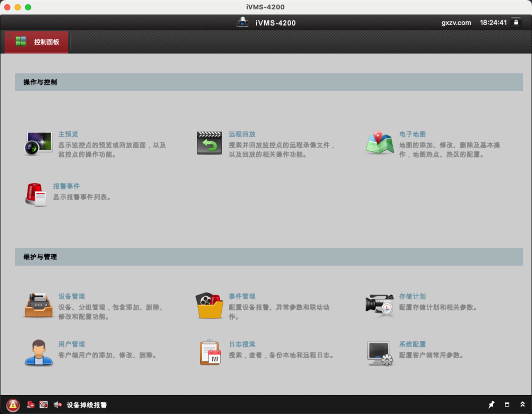Open the 存储计划 camcorder icon
The image size is (532, 414).
click(x=379, y=305)
